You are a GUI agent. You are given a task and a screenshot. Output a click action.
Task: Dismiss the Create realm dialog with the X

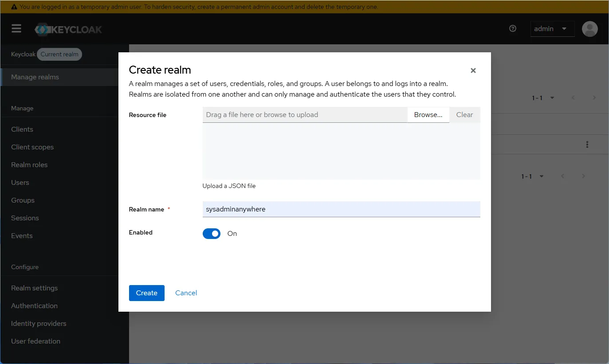(473, 70)
